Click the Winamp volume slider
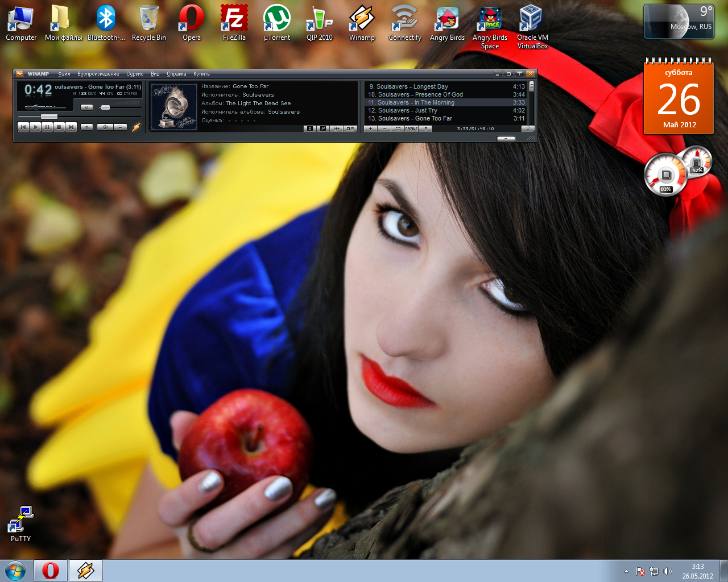Image resolution: width=728 pixels, height=582 pixels. point(105,107)
